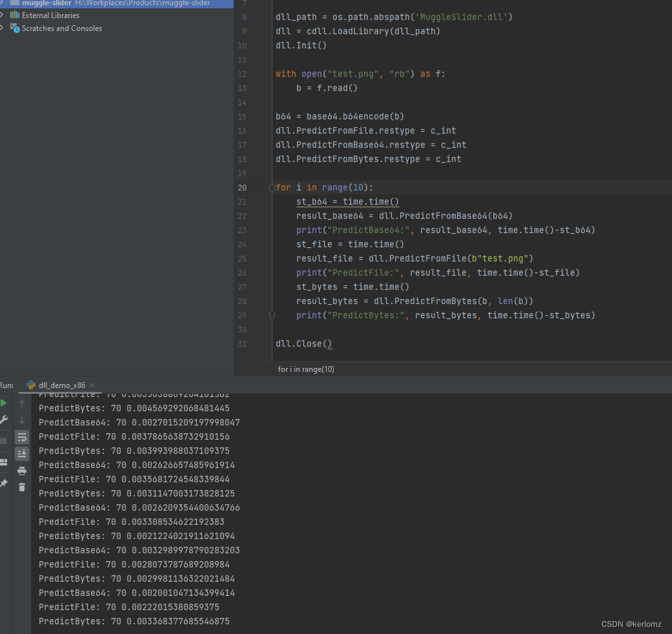
Task: Click console line 'PredictBase64: 70 0.0032989978790283203'
Action: (139, 550)
